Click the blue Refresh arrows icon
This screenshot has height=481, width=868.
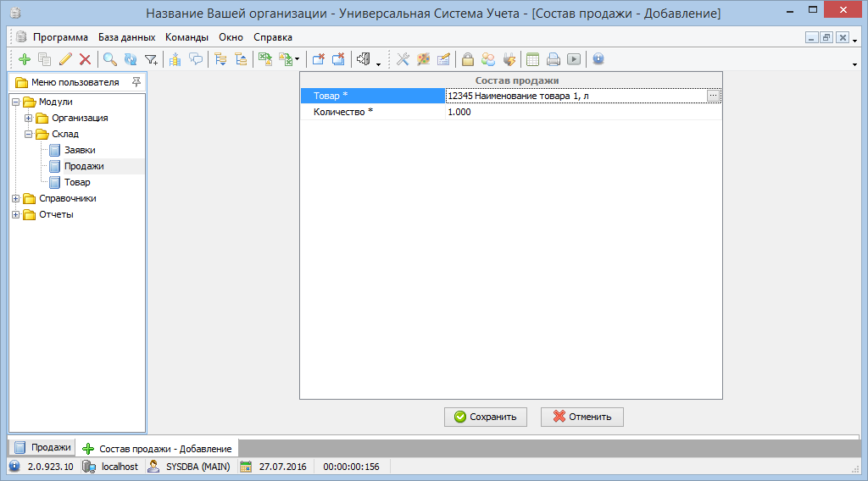[131, 59]
